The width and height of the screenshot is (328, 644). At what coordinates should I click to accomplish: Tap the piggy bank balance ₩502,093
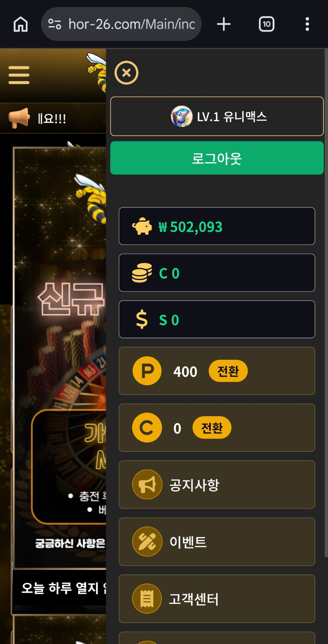click(x=217, y=226)
